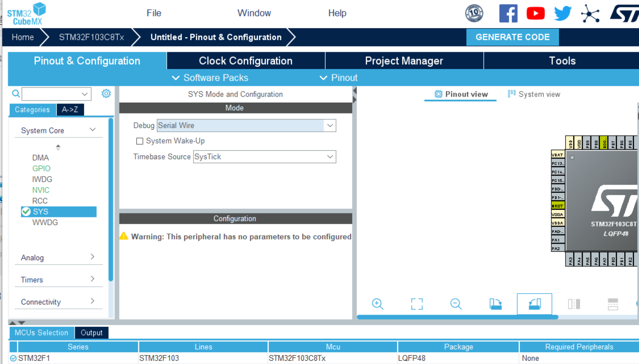Screen dimensions: 639x364
Task: Rotate the chip counter-clockwise
Action: (534, 304)
